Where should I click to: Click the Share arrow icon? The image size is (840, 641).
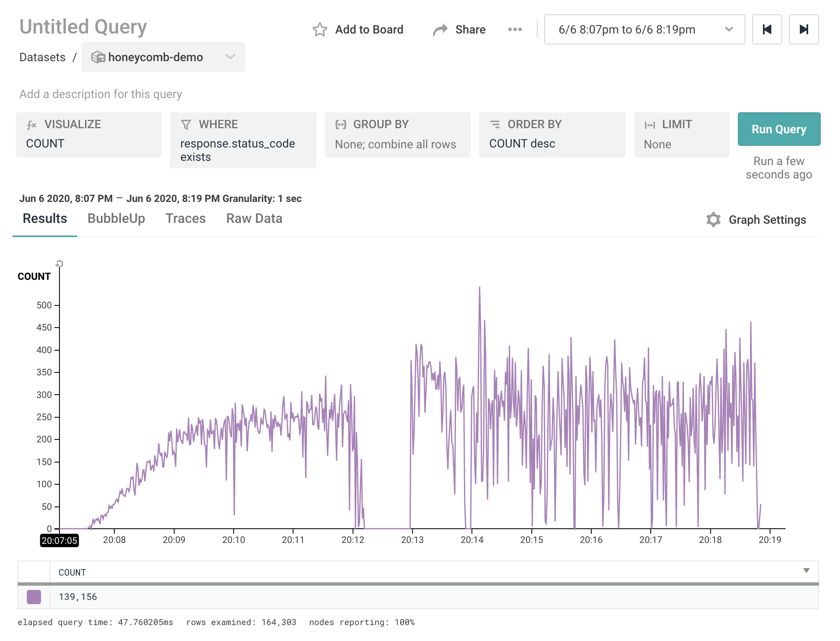click(440, 30)
